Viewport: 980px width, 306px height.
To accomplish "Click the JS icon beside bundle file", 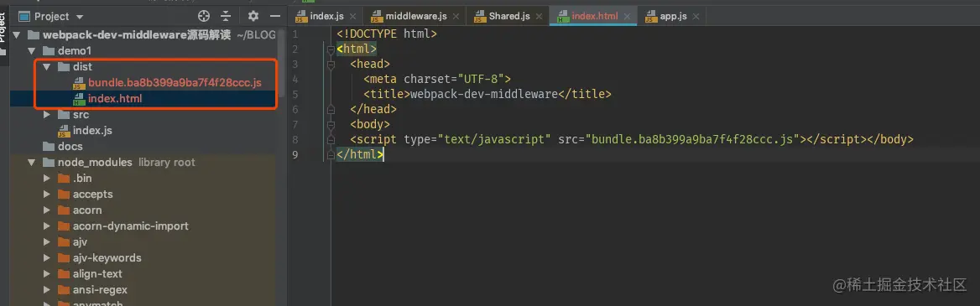I will [x=79, y=83].
